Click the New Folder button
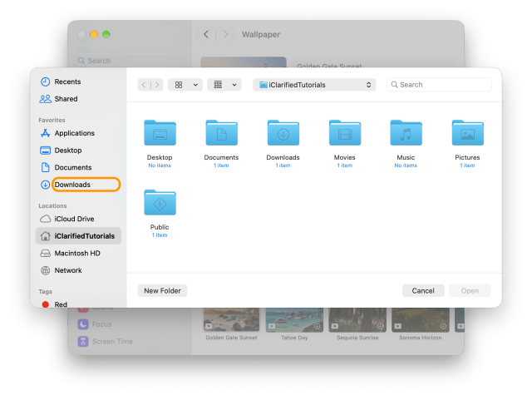The width and height of the screenshot is (532, 395). pos(162,291)
